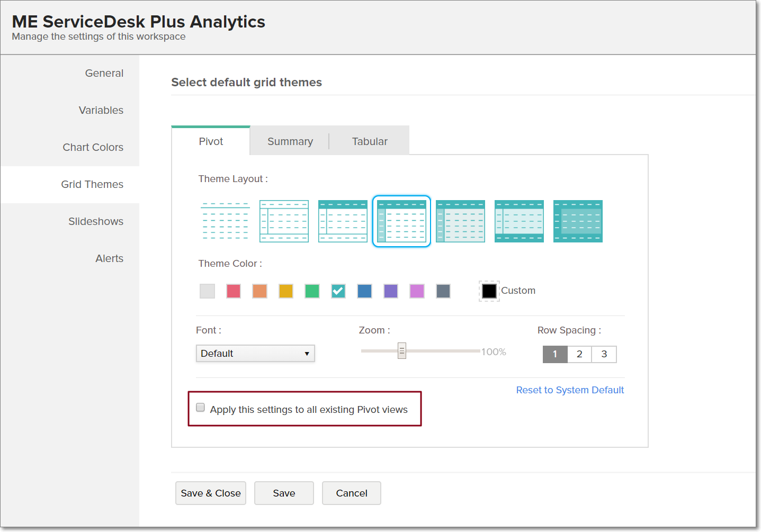Viewport: 761px width, 532px height.
Task: Pick the sixth light-teal filled layout
Action: coord(519,221)
